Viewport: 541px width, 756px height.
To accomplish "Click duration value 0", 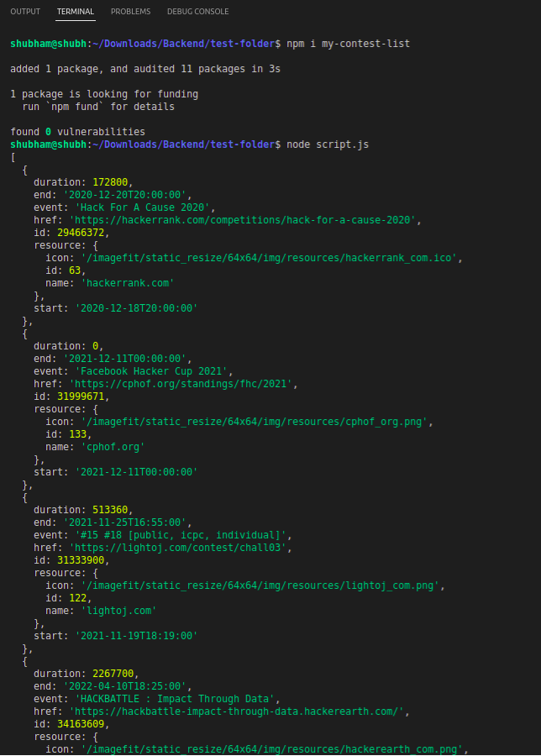I will click(x=96, y=346).
